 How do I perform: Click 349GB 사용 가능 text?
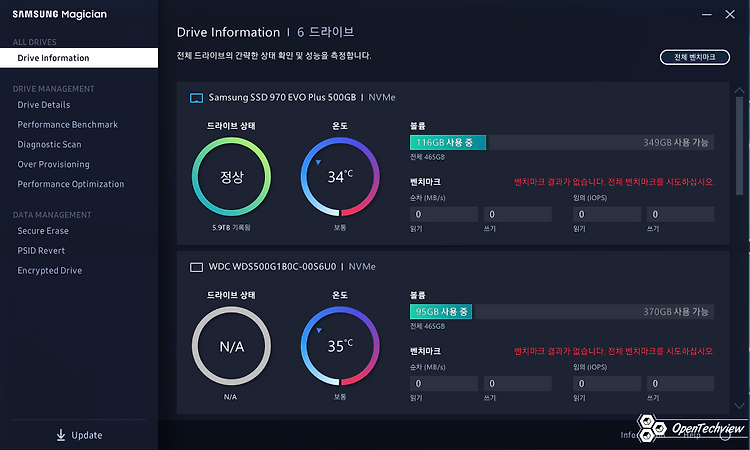675,143
